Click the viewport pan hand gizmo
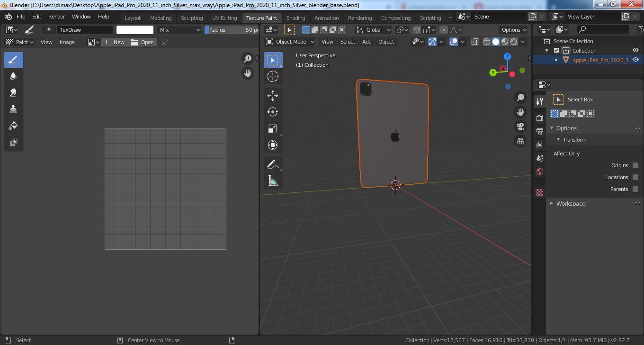644x345 pixels. pyautogui.click(x=520, y=112)
